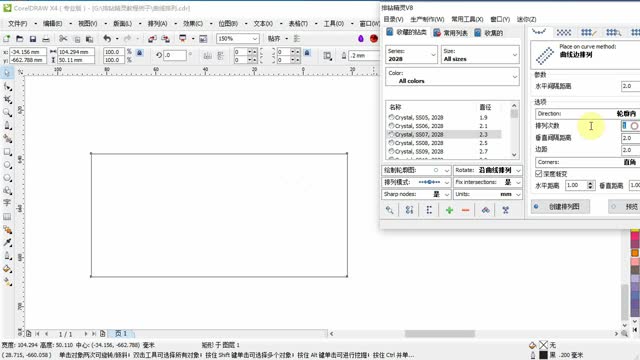Select Crystal, SS05, 2028 row
This screenshot has width=640, height=360.
coord(444,117)
